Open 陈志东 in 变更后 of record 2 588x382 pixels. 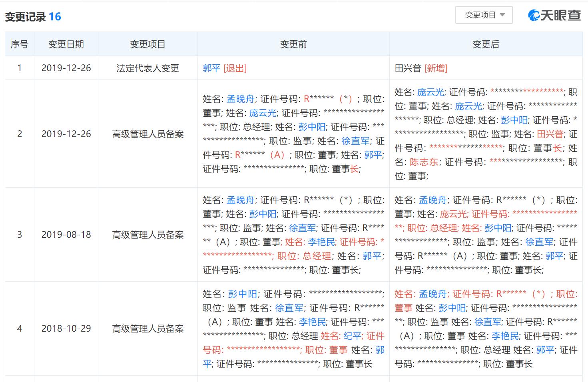coord(424,162)
